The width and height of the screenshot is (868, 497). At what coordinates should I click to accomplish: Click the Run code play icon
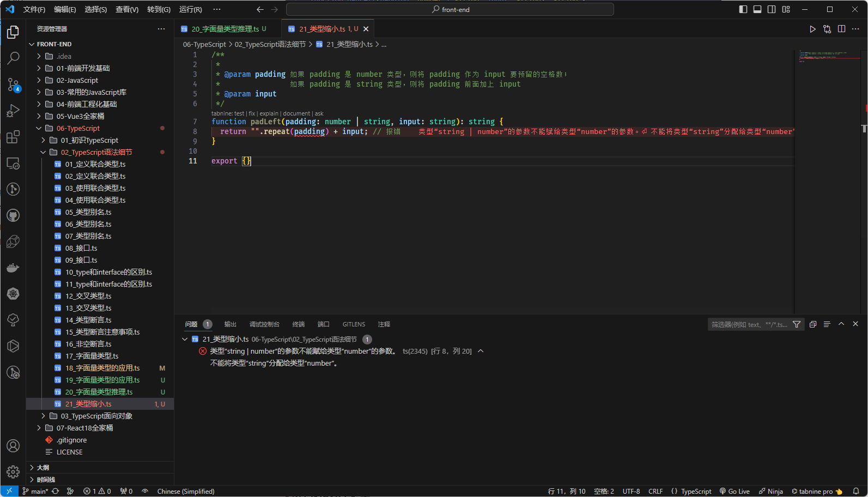pyautogui.click(x=812, y=29)
